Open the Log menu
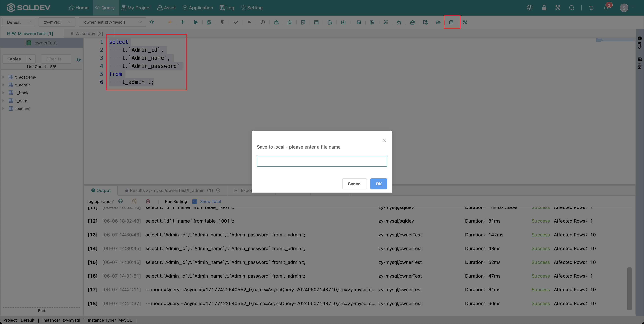 point(227,8)
